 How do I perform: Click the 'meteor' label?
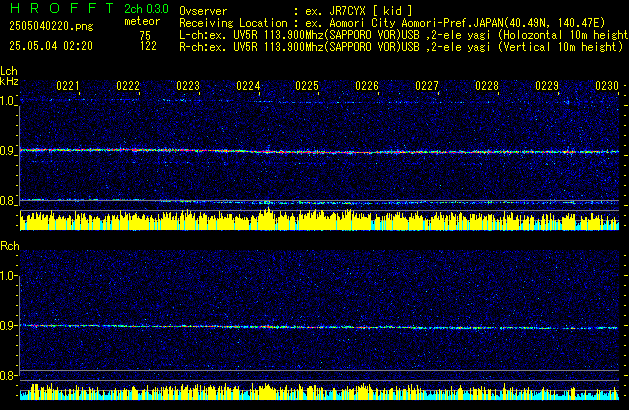pos(142,21)
